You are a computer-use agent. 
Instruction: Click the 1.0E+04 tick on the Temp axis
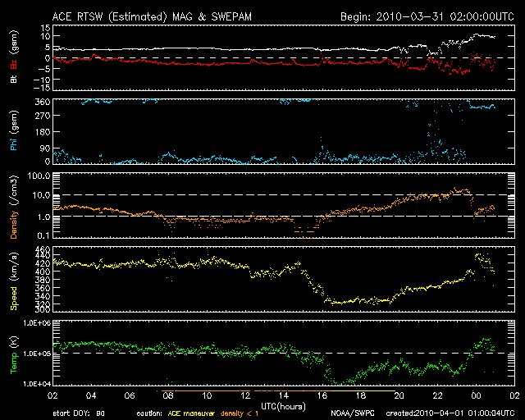37,384
